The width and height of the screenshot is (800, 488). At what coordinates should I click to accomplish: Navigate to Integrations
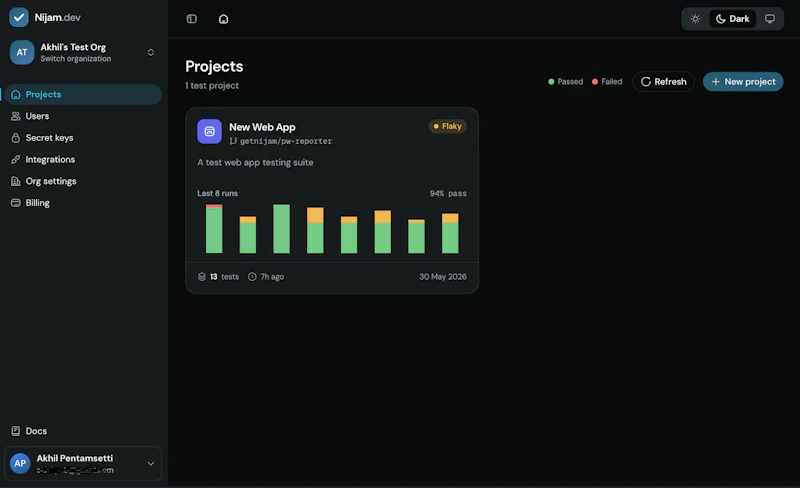click(x=82, y=159)
